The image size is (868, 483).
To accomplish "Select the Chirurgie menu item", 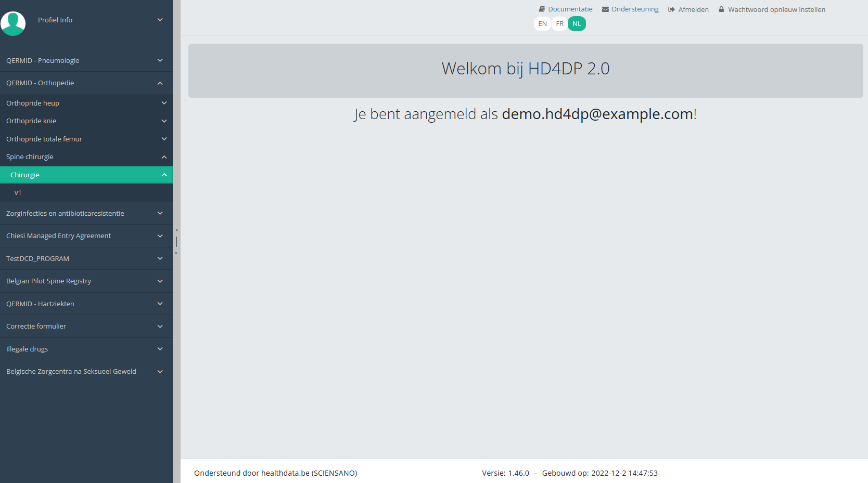I will pos(25,175).
